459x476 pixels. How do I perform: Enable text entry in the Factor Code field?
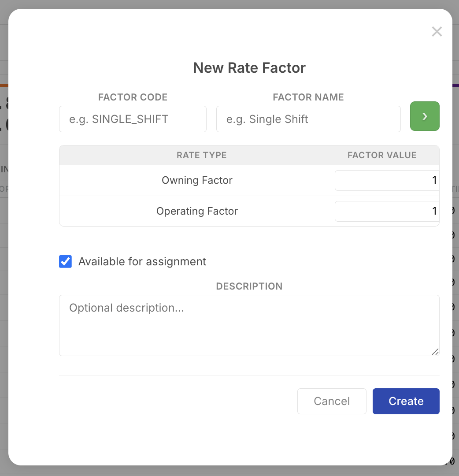coord(133,119)
